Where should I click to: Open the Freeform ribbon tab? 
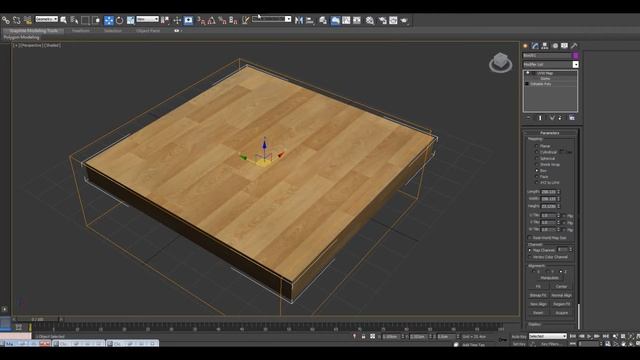(81, 31)
